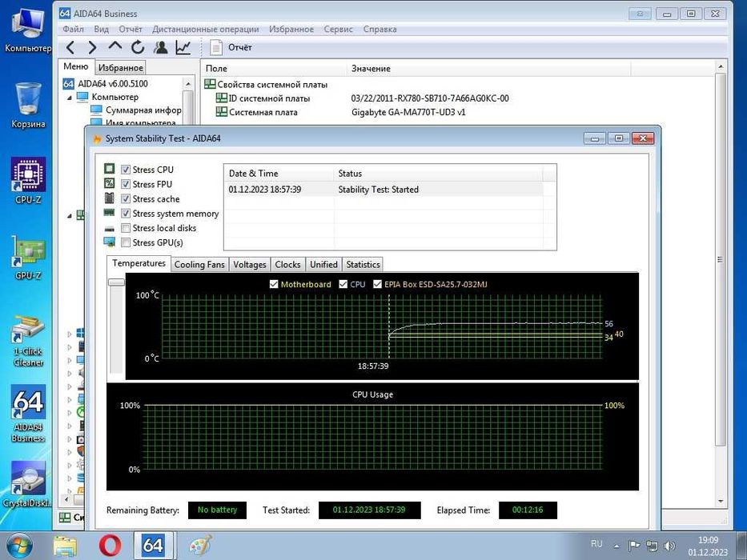Hide Motherboard temperature graph line
This screenshot has height=560, width=747.
tap(274, 284)
